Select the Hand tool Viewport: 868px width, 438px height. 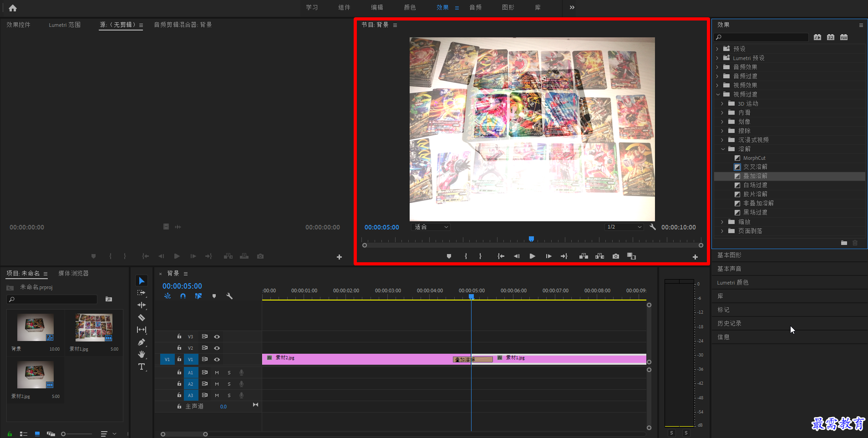(142, 354)
